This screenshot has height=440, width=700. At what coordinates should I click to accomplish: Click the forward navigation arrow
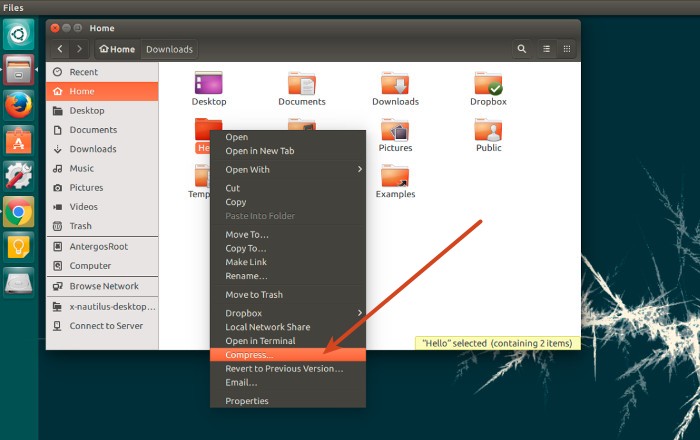coord(79,49)
